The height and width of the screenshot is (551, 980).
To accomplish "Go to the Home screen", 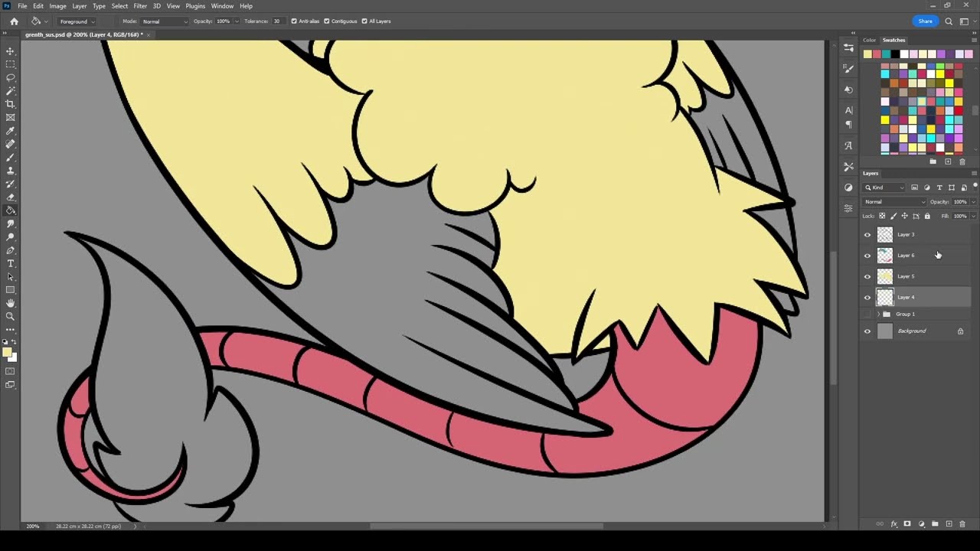I will [x=14, y=21].
